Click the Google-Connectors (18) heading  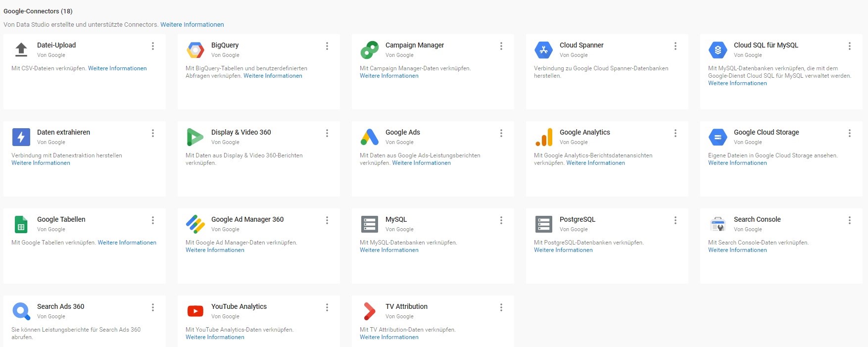(38, 11)
